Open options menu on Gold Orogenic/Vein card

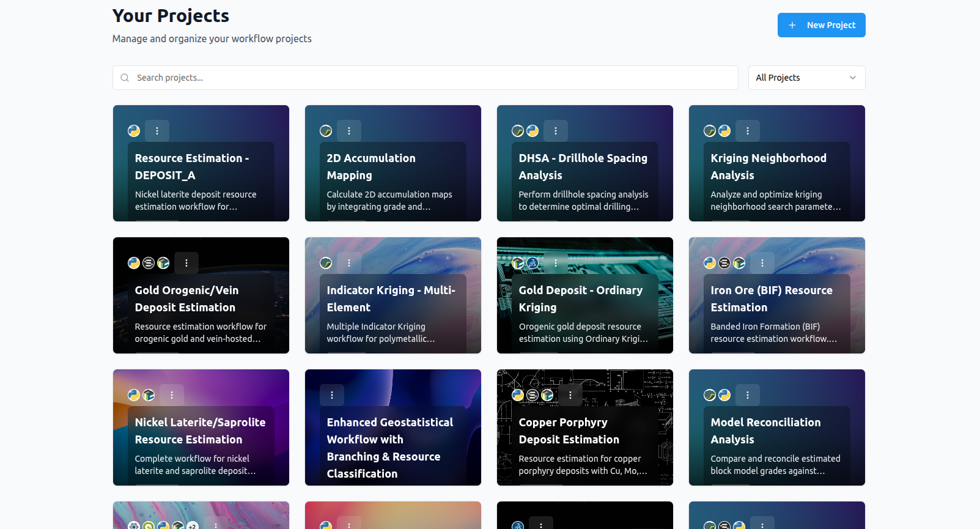(186, 263)
